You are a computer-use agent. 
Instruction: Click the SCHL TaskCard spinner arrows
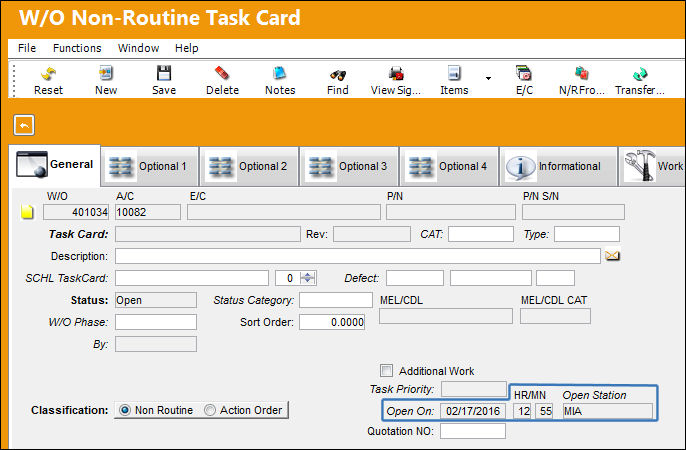[x=308, y=278]
